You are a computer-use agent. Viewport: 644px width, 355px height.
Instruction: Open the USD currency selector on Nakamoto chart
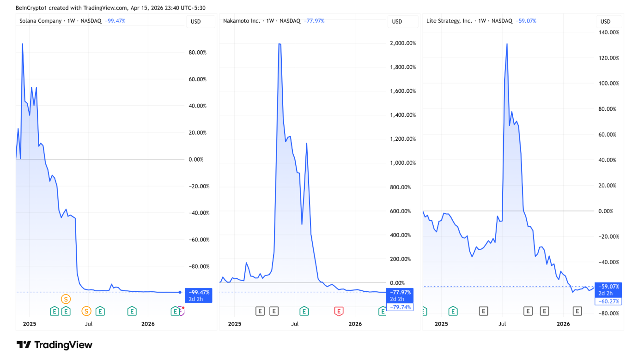[397, 21]
